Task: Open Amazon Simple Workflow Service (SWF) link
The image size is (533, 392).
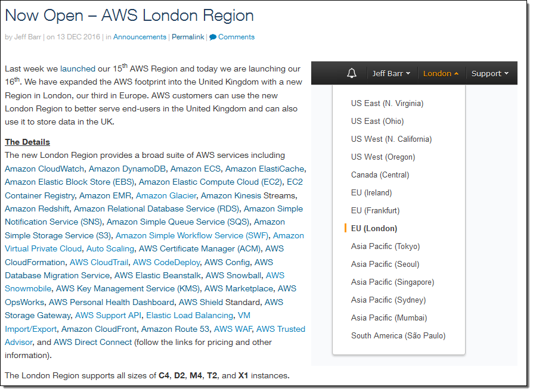Action: [x=192, y=235]
